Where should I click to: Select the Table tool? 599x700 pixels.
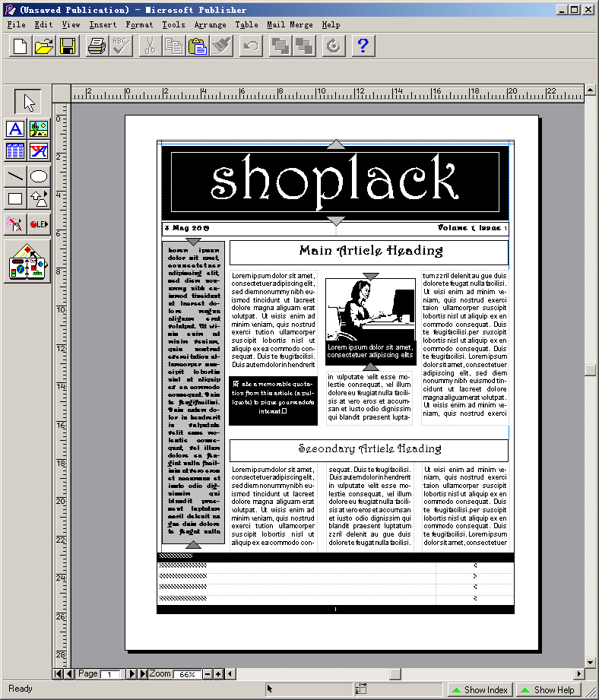coord(15,151)
